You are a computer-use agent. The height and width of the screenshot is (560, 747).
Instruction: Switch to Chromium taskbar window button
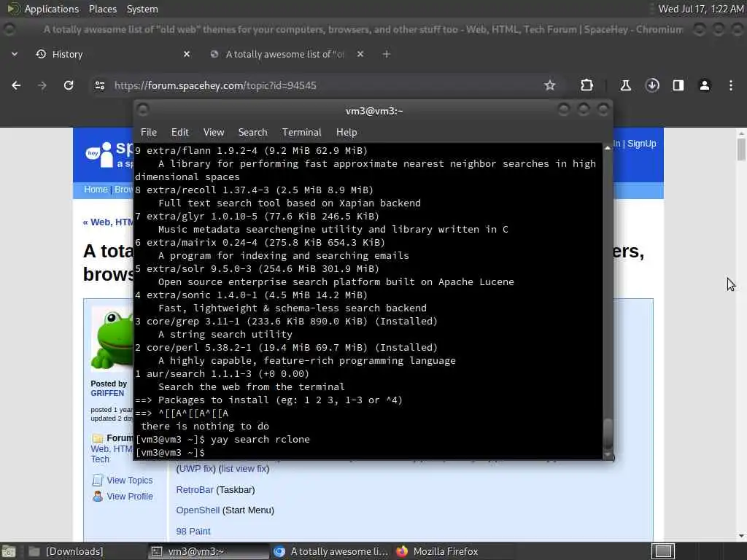tap(330, 551)
